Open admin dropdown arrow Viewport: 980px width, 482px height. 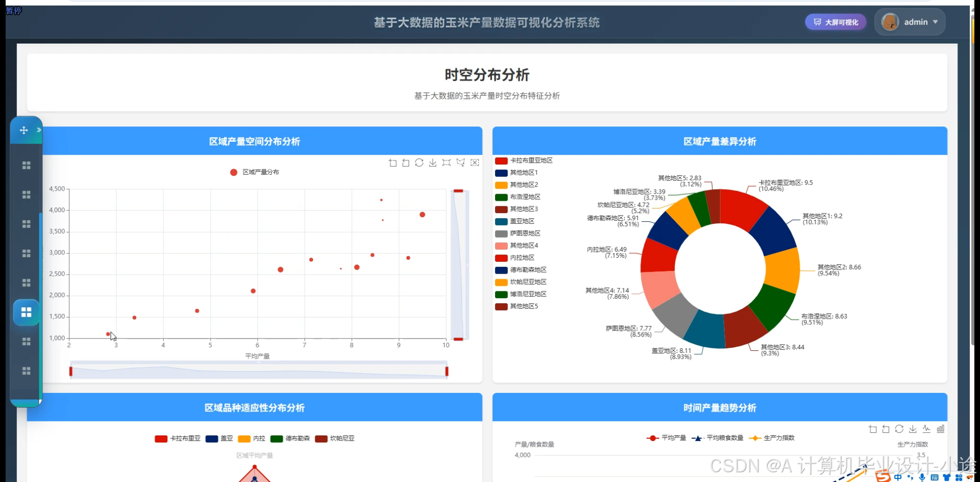pyautogui.click(x=935, y=22)
